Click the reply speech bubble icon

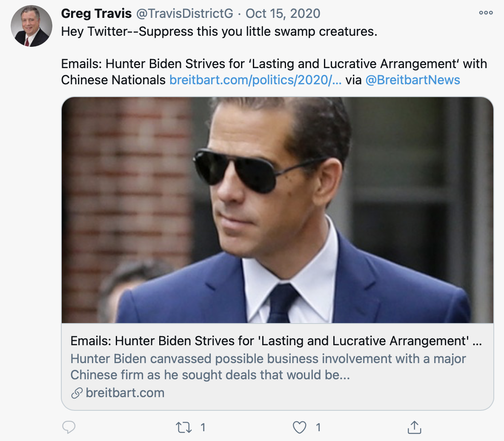click(69, 427)
